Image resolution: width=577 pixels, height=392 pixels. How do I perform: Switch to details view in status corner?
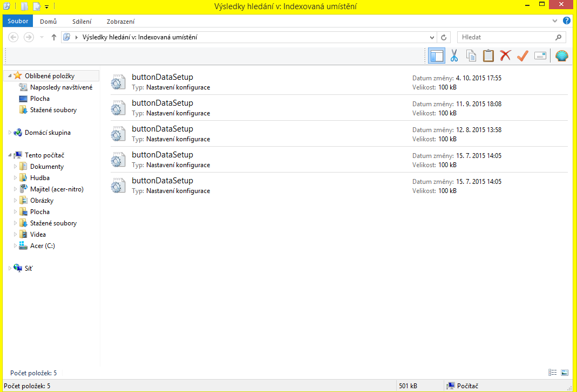click(552, 373)
